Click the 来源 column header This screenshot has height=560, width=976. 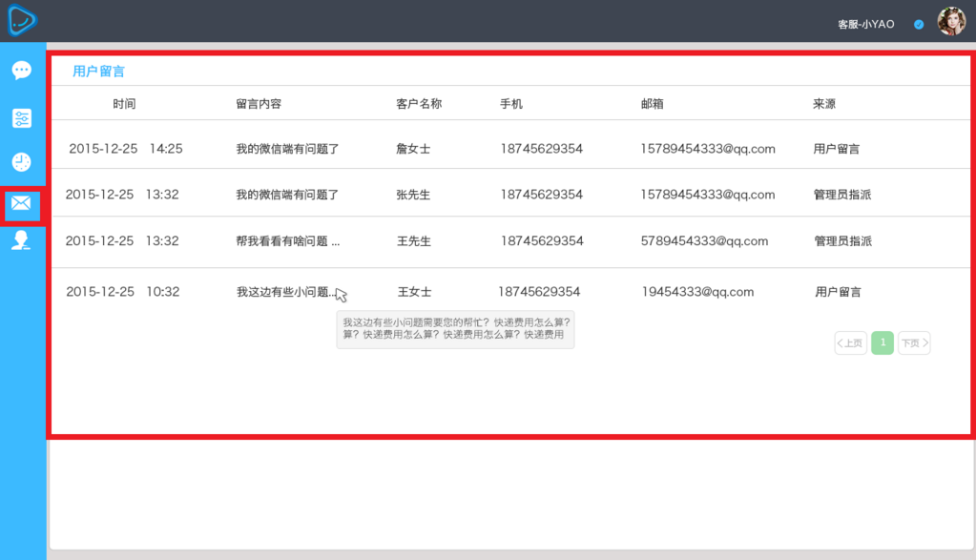(824, 103)
